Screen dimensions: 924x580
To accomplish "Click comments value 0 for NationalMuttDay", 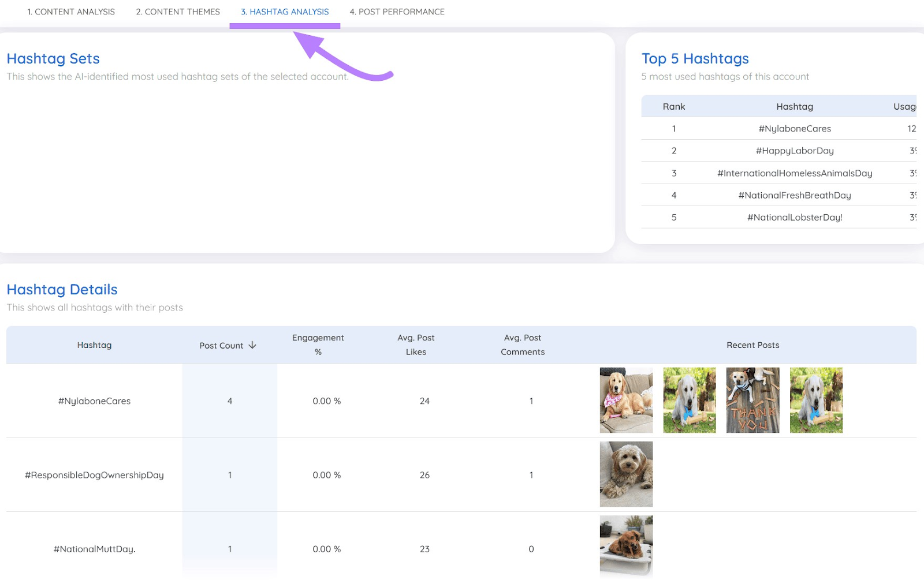I will [x=531, y=549].
